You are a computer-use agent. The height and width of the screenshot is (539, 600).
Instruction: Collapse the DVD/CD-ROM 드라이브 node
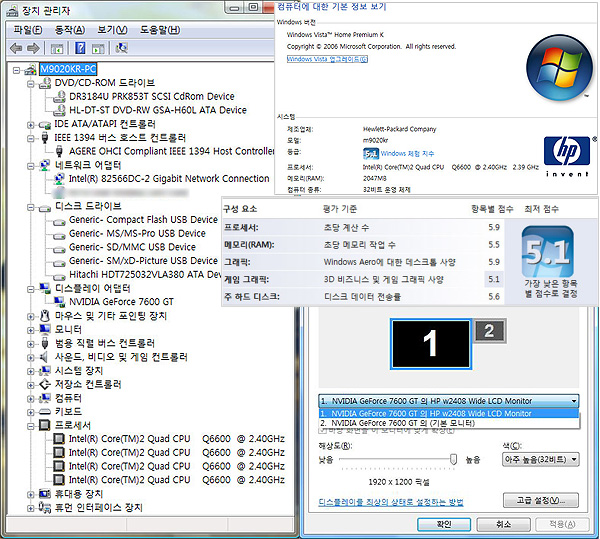pos(31,84)
